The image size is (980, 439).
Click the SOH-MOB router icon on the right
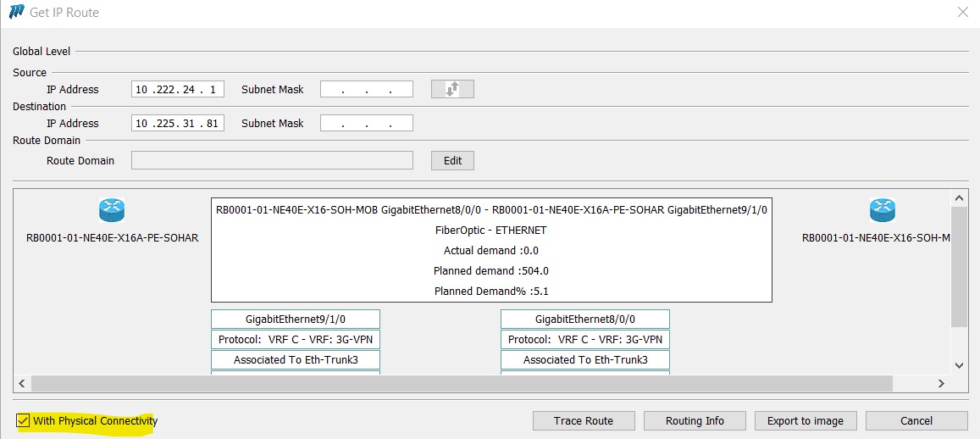[x=882, y=210]
